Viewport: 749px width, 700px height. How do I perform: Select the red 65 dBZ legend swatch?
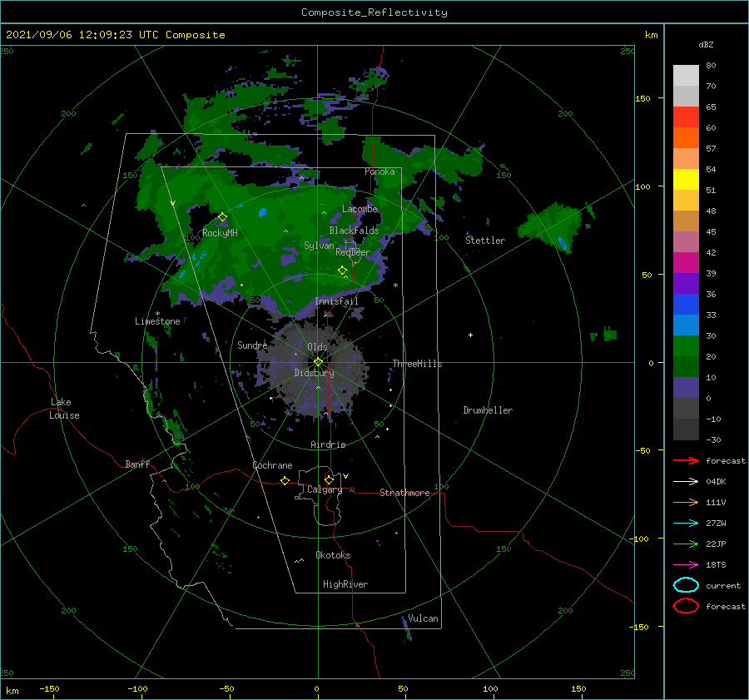686,117
